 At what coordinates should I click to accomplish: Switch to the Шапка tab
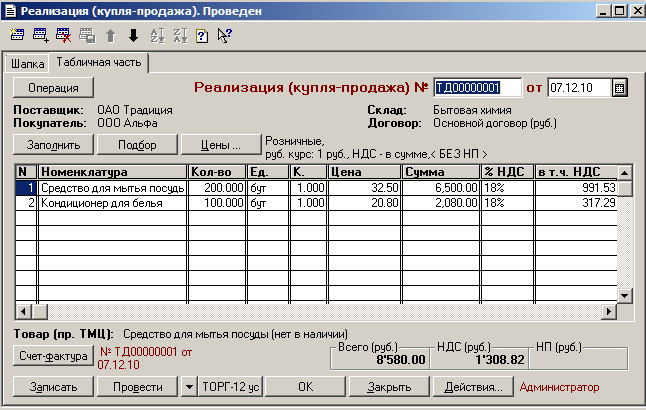coord(28,64)
